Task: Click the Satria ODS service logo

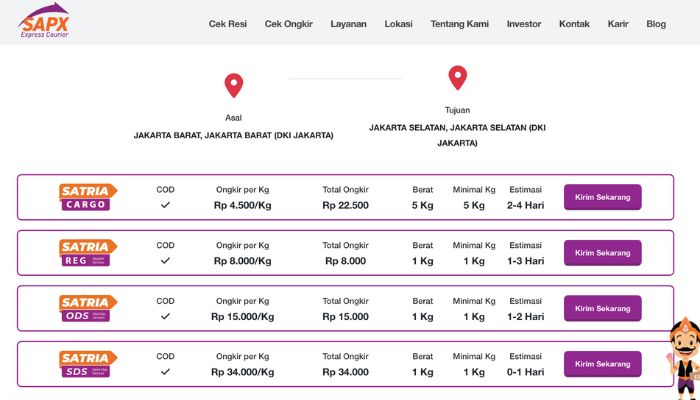Action: (x=88, y=308)
